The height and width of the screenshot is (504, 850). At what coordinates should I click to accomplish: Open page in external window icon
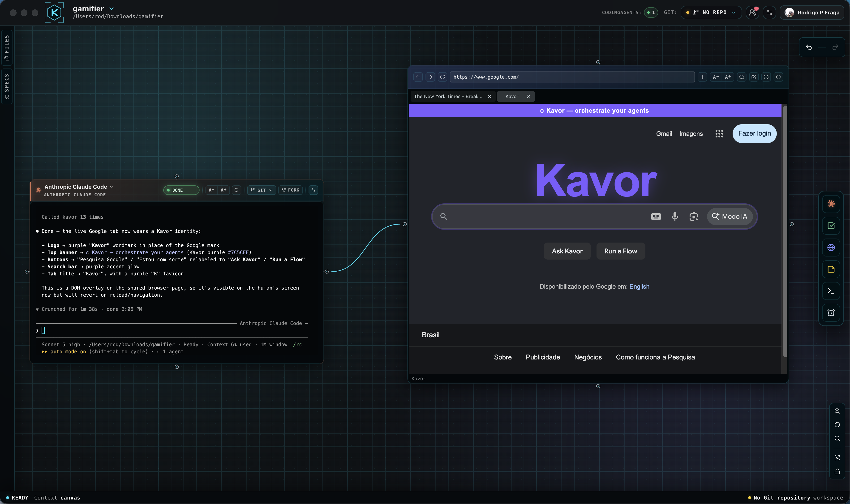coord(754,77)
